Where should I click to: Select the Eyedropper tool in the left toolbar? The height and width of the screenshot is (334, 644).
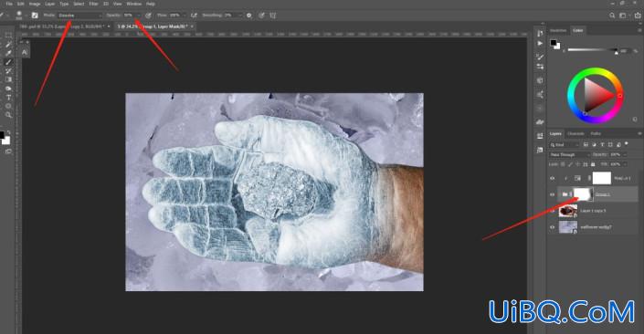(x=8, y=53)
